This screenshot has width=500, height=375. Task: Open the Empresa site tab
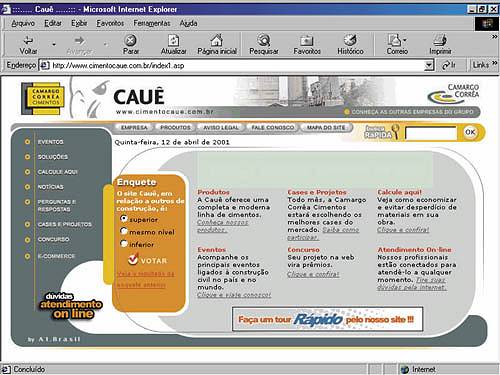tap(134, 128)
